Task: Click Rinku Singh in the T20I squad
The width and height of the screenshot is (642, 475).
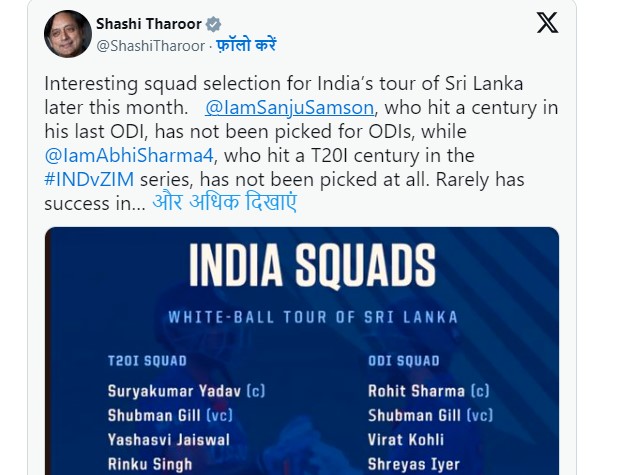Action: 150,464
